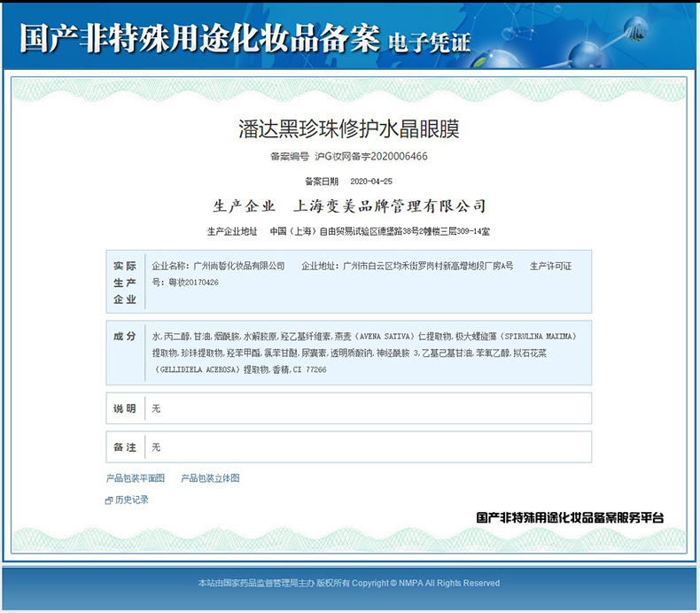
Task: Click the NMPA copyright notice in footer
Action: [x=349, y=583]
